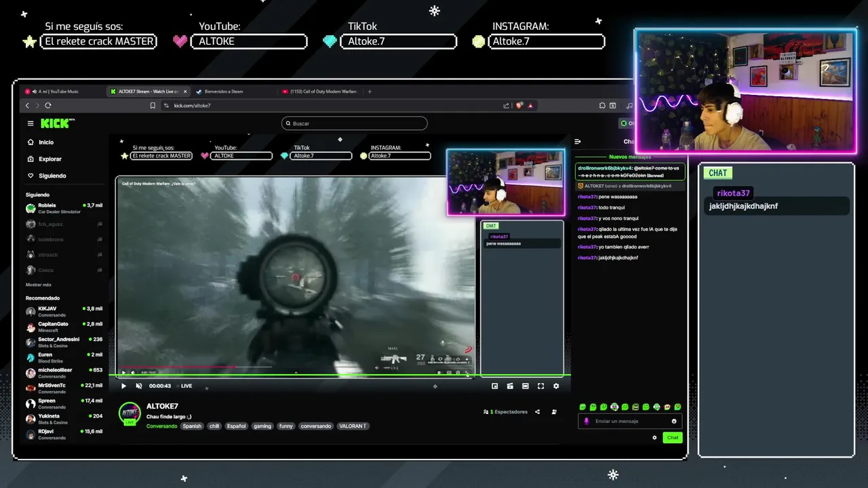
Task: Share the channel via share icon
Action: pyautogui.click(x=538, y=412)
